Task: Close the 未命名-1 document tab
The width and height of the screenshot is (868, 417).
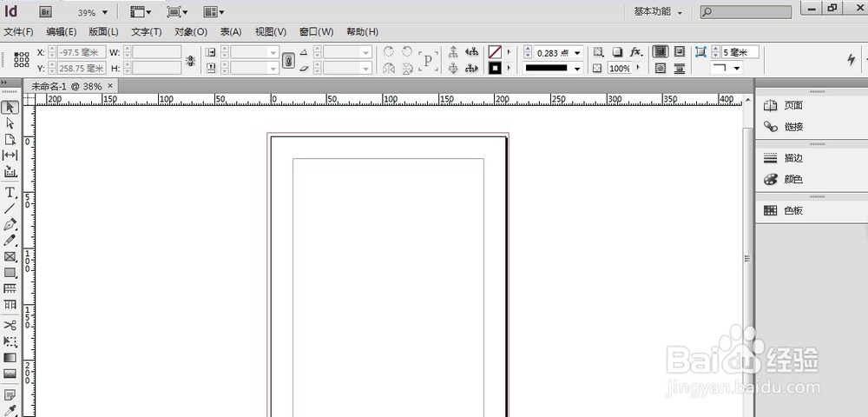Action: 110,85
